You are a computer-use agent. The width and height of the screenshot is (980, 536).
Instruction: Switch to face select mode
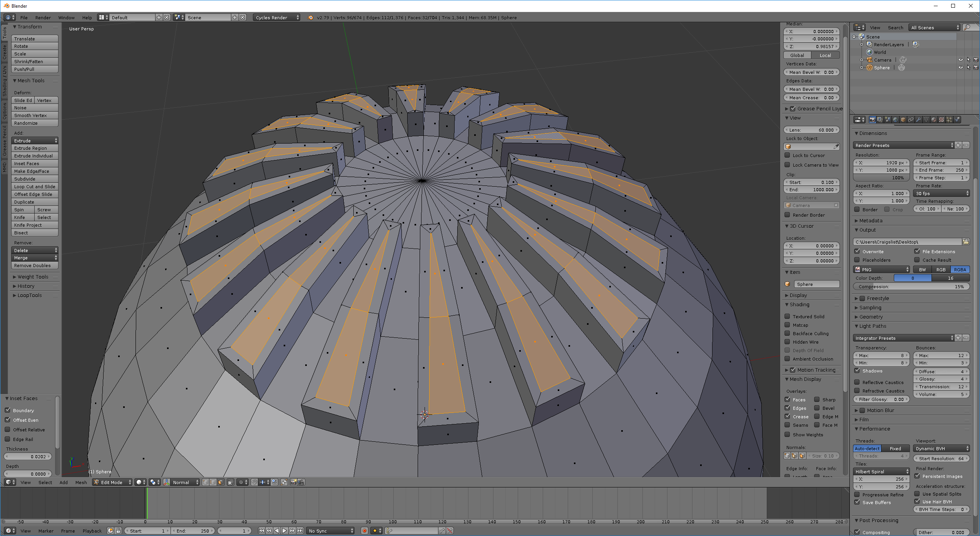(221, 482)
